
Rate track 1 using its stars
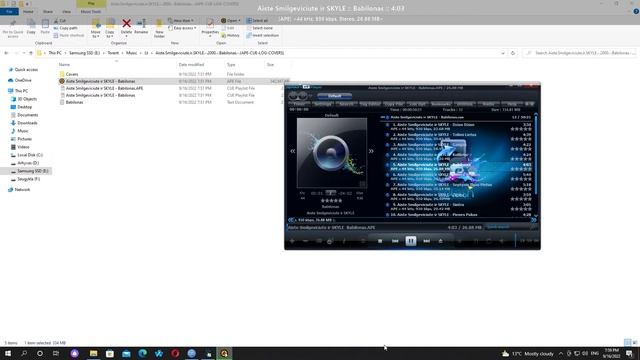(x=521, y=129)
